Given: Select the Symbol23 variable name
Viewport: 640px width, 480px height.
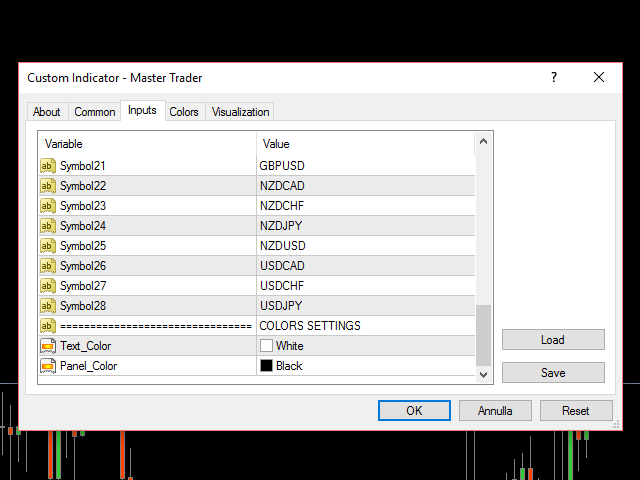Looking at the screenshot, I should (83, 206).
